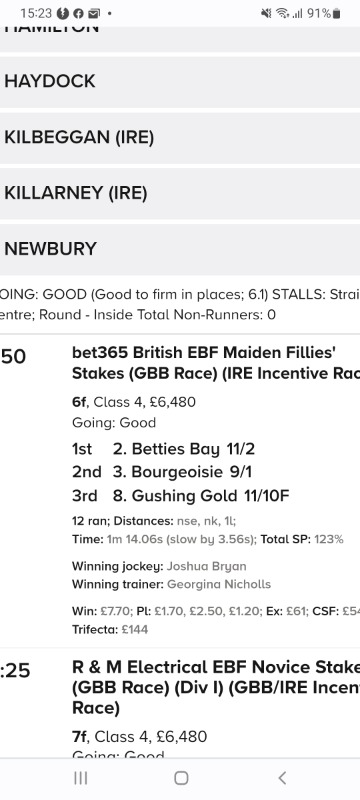Tap winning jockey Joshua Bryan

click(x=207, y=566)
